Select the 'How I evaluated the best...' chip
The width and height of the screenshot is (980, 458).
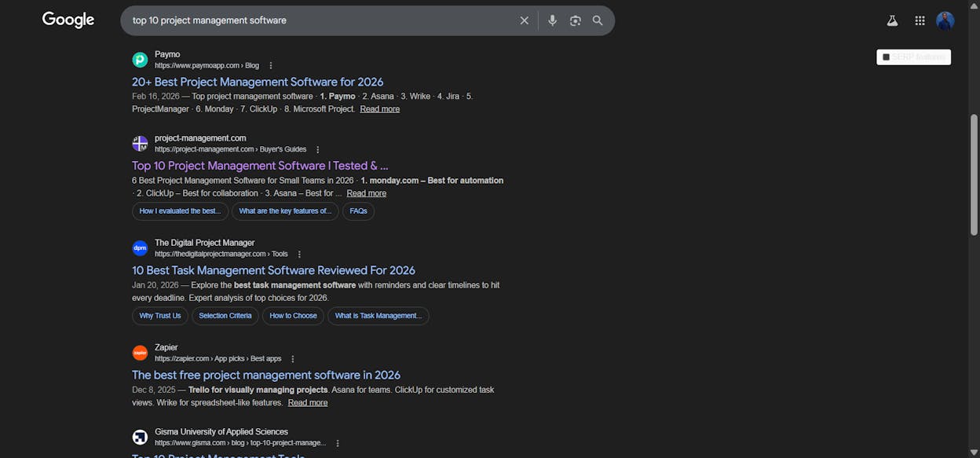point(180,211)
